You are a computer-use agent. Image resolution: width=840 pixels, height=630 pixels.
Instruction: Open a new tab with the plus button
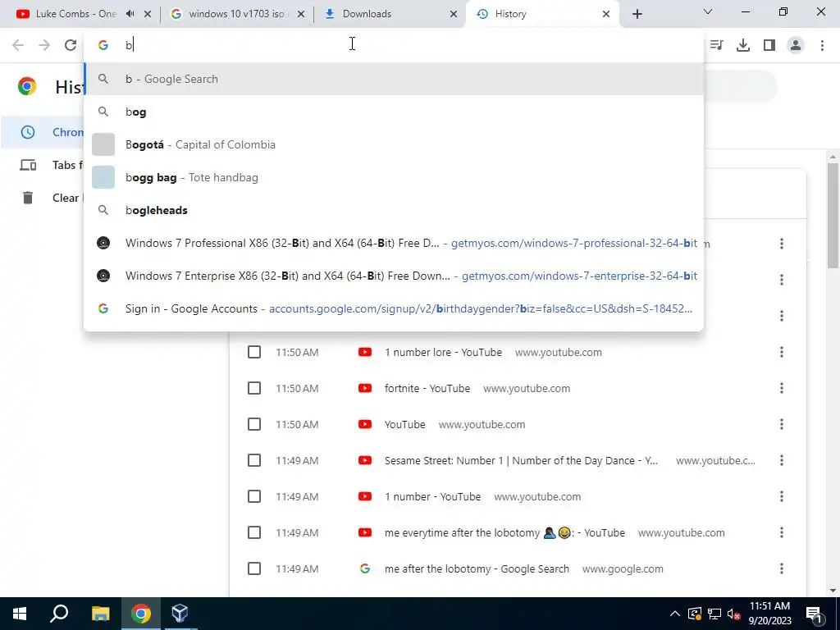[x=637, y=14]
